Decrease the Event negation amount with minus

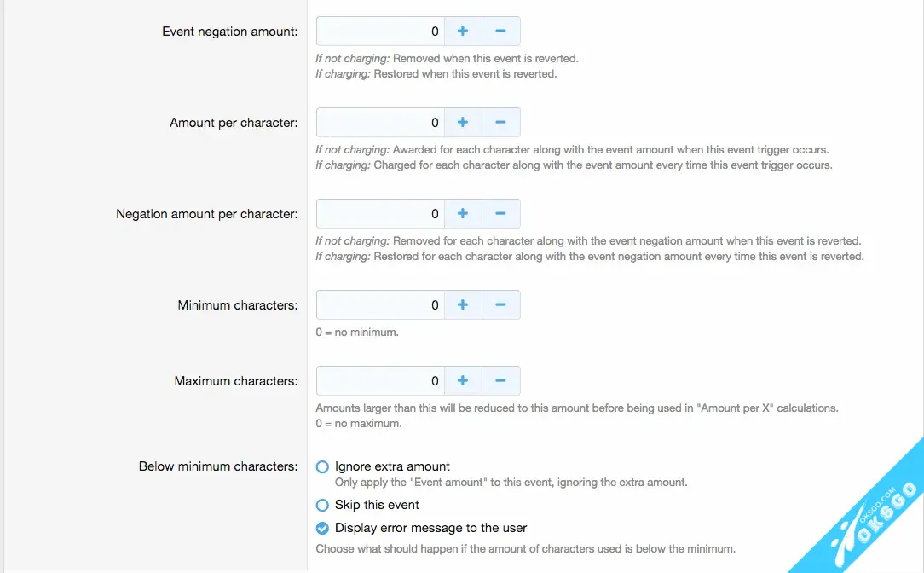[500, 32]
